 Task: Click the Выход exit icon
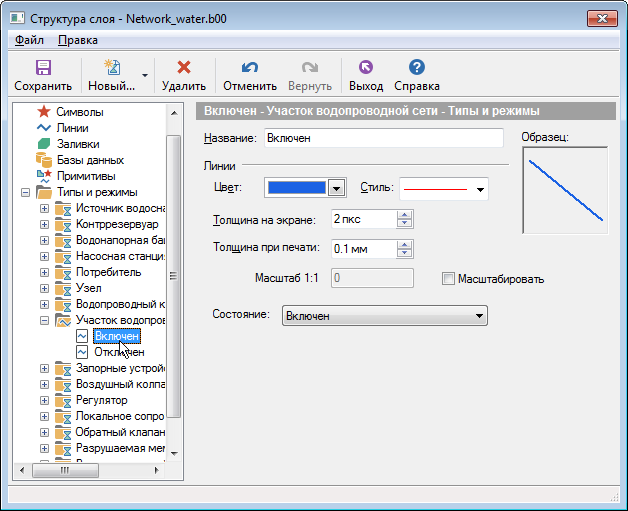(x=365, y=68)
